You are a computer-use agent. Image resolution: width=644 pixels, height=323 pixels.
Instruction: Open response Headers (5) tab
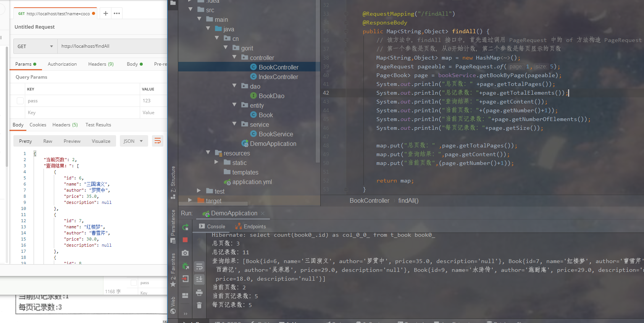[x=65, y=125]
